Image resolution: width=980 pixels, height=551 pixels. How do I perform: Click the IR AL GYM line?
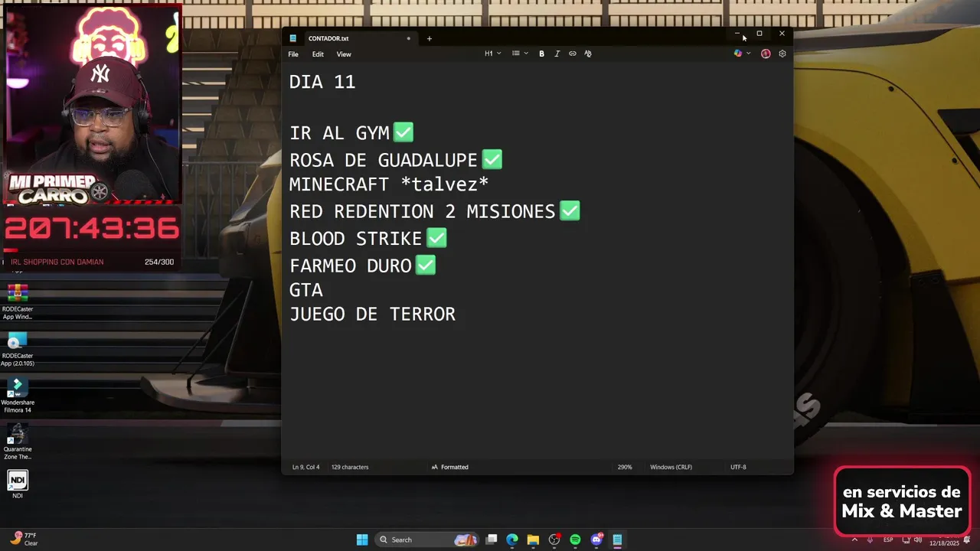coord(351,132)
